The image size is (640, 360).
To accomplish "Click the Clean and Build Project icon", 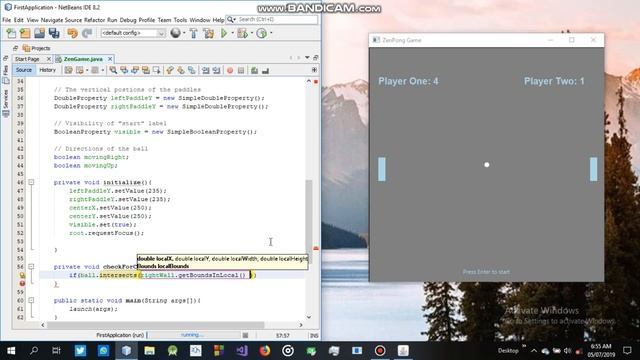I will click(x=209, y=33).
